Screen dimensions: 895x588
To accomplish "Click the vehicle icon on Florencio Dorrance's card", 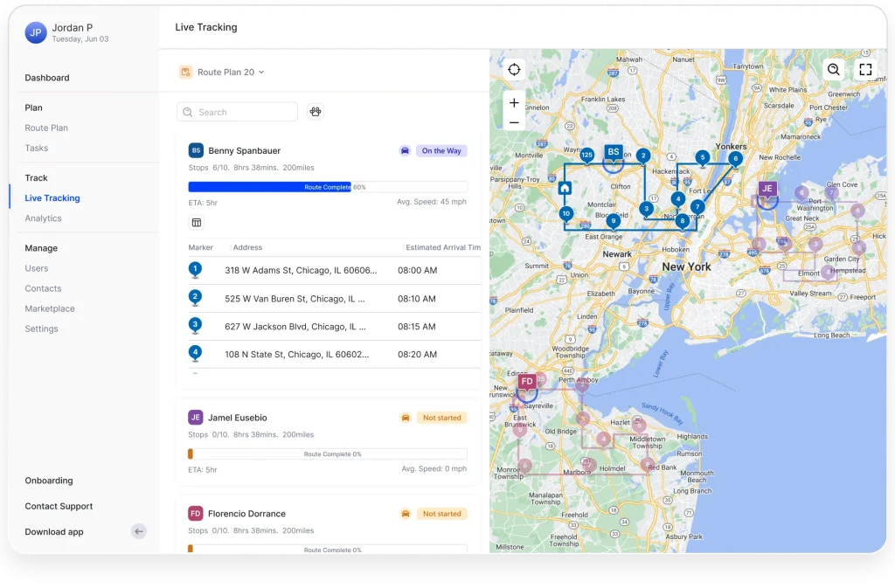I will point(406,514).
